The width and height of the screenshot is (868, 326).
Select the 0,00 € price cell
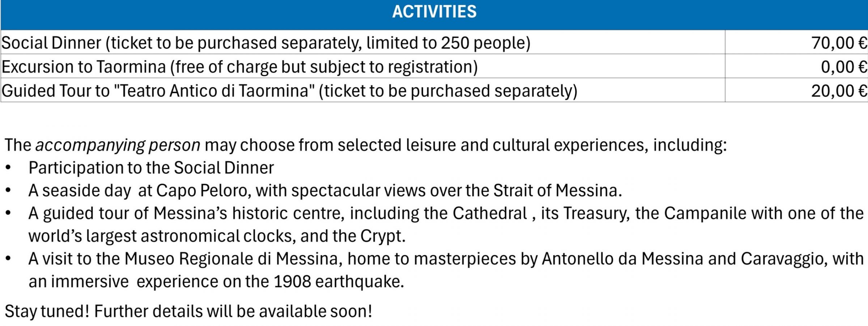(844, 67)
